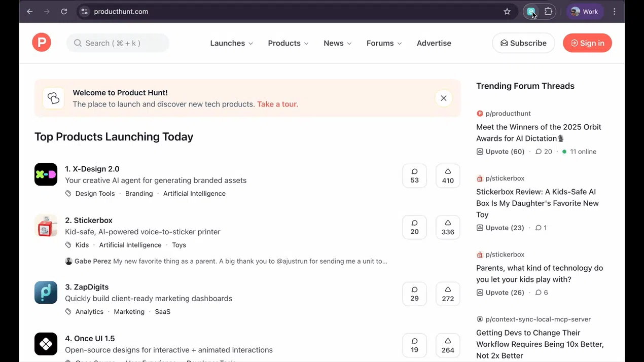644x362 pixels.
Task: Open the ZapDigits app icon
Action: click(46, 293)
